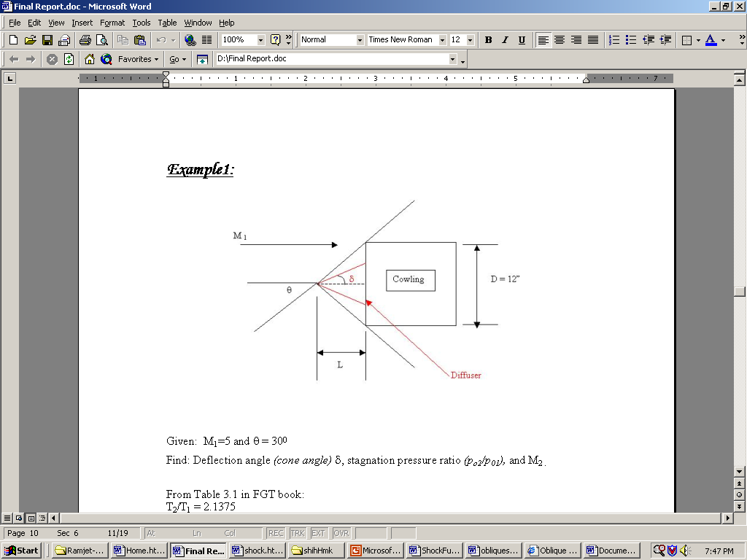Decrease the paragraph indent
This screenshot has height=560, width=747.
click(x=648, y=40)
